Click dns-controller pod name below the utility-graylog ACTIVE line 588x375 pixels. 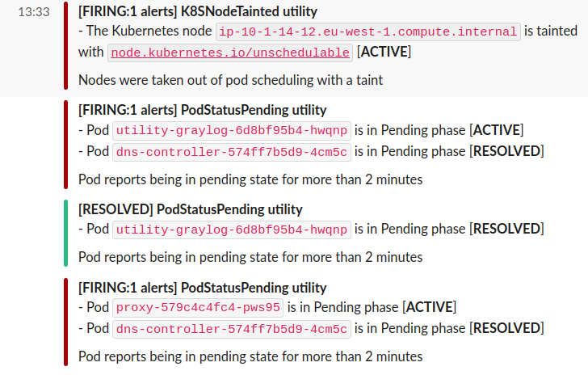coord(231,151)
